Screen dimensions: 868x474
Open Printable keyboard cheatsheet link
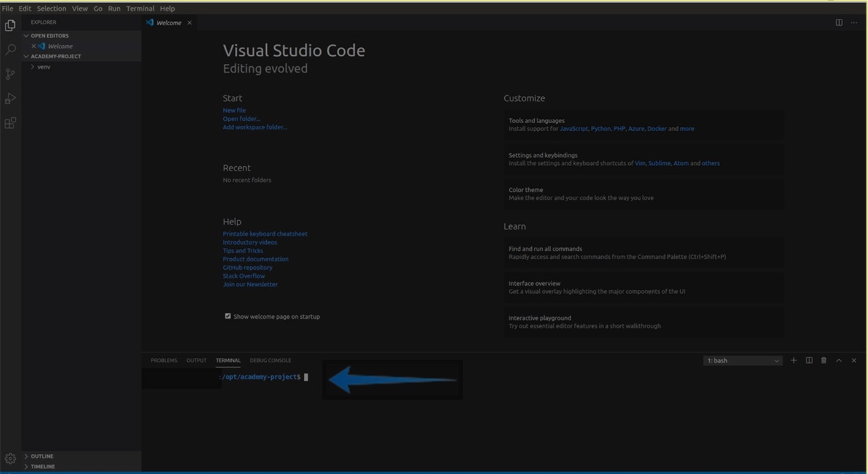coord(265,234)
